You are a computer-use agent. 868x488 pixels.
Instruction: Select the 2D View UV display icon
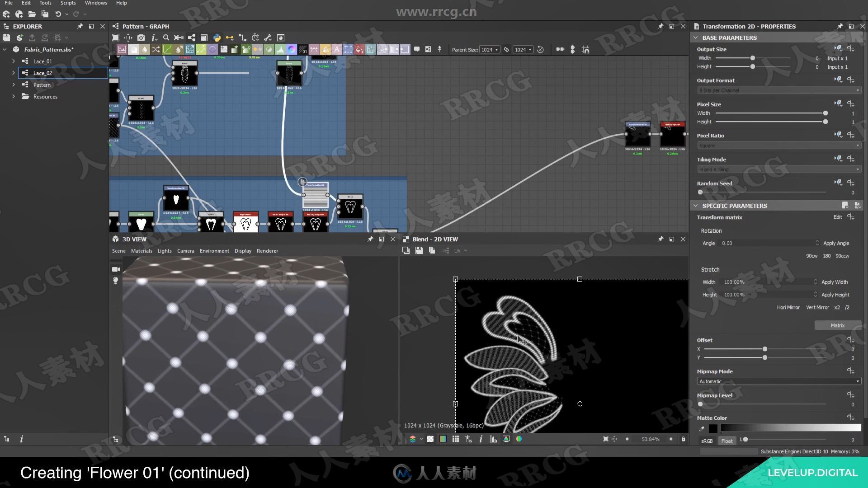458,250
